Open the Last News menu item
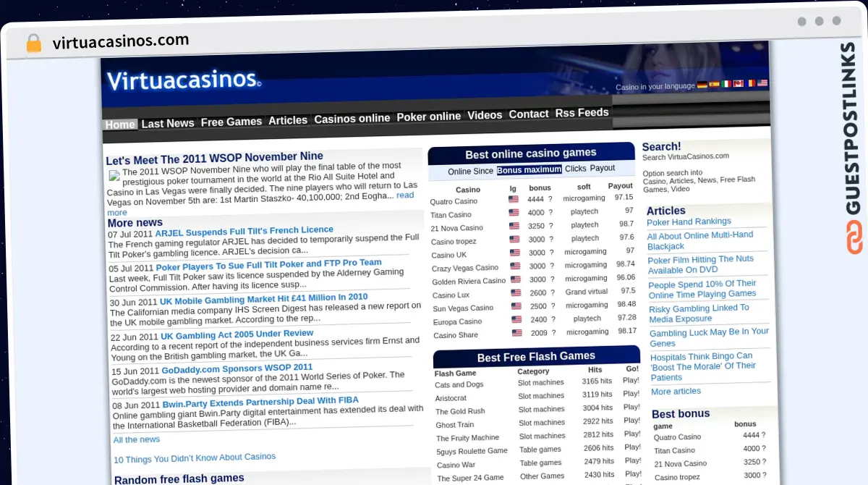The height and width of the screenshot is (485, 868). tap(168, 123)
